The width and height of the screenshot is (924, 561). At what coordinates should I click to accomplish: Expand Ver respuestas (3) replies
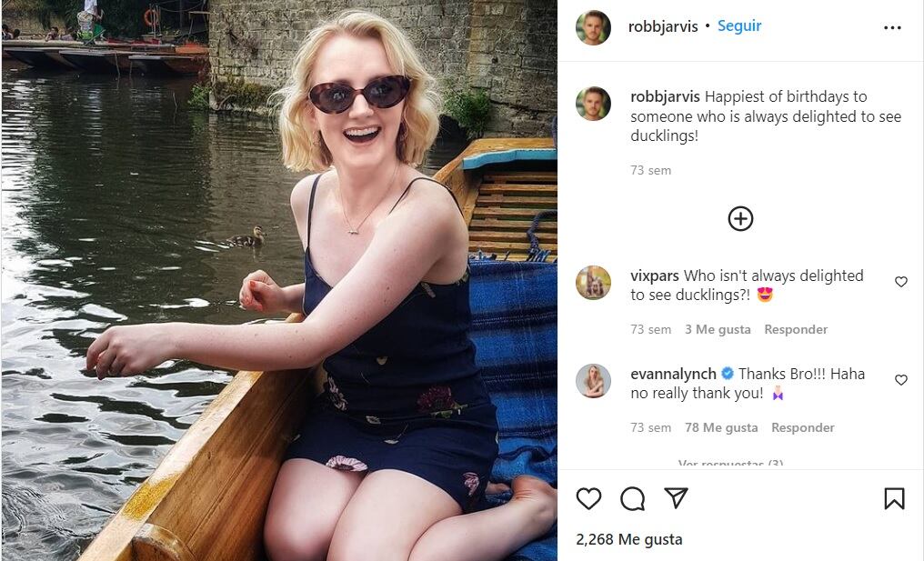click(x=730, y=464)
